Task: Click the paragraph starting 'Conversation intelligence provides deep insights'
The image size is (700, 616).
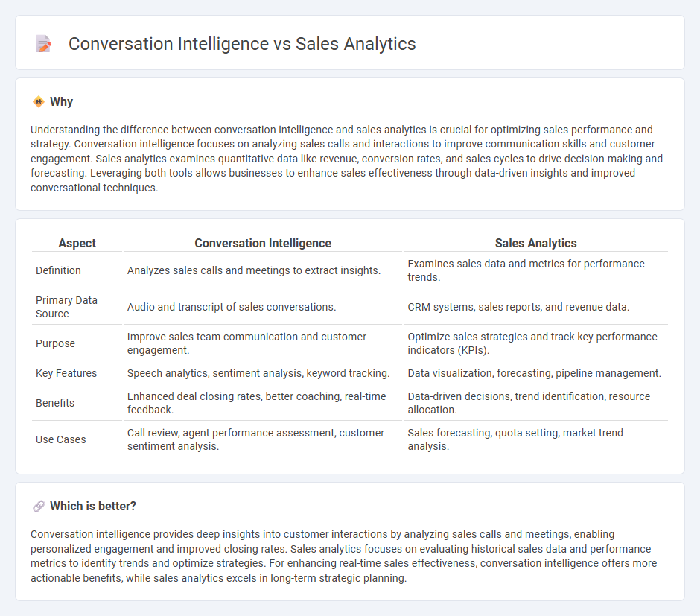Action: [344, 556]
